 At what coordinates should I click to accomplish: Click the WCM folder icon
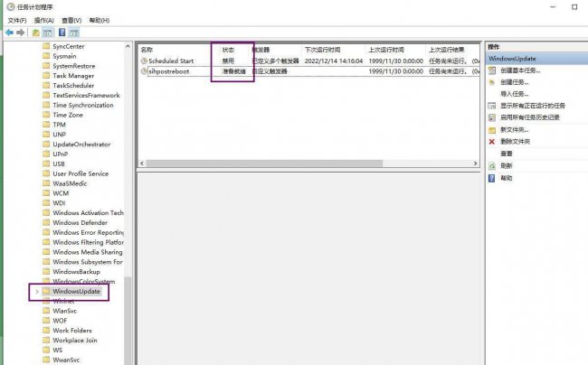(46, 192)
